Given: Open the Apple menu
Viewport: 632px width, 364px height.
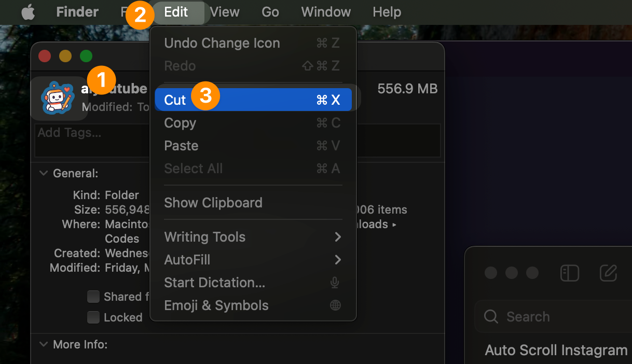Looking at the screenshot, I should click(x=28, y=12).
